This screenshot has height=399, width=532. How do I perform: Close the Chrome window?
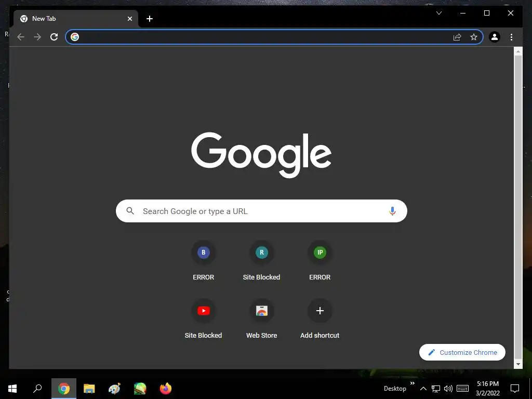point(510,13)
